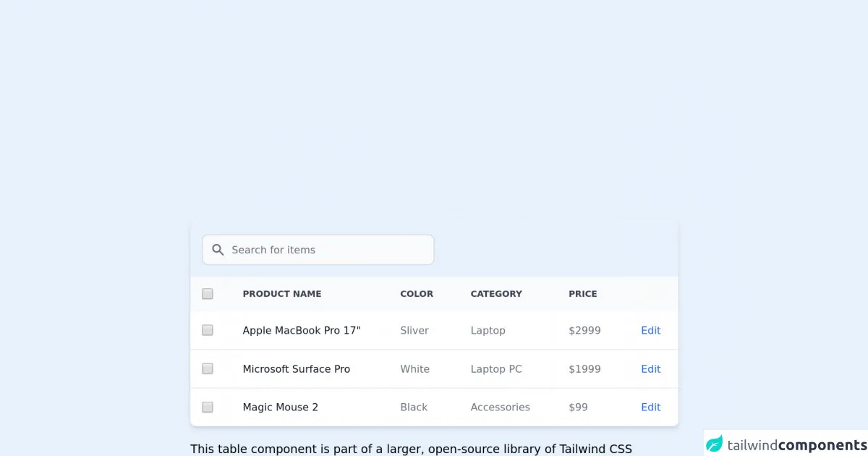
Task: Select the Microsoft Surface Pro row checkbox
Action: click(x=208, y=368)
